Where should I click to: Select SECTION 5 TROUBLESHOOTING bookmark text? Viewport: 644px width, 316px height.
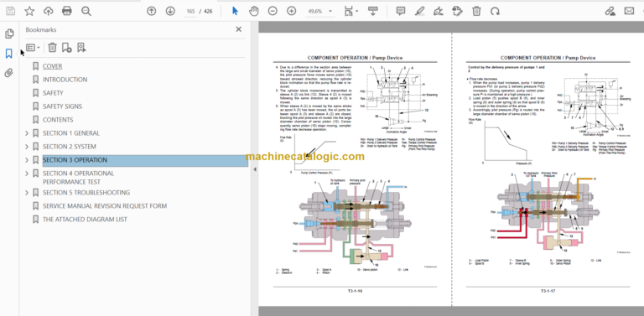pos(86,193)
